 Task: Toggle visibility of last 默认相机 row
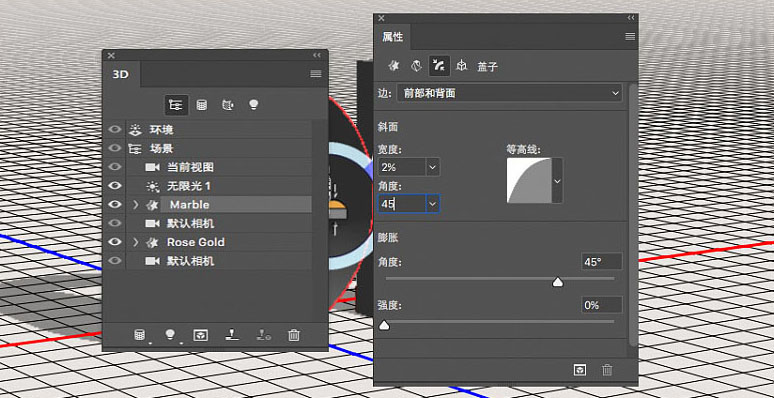coord(115,261)
